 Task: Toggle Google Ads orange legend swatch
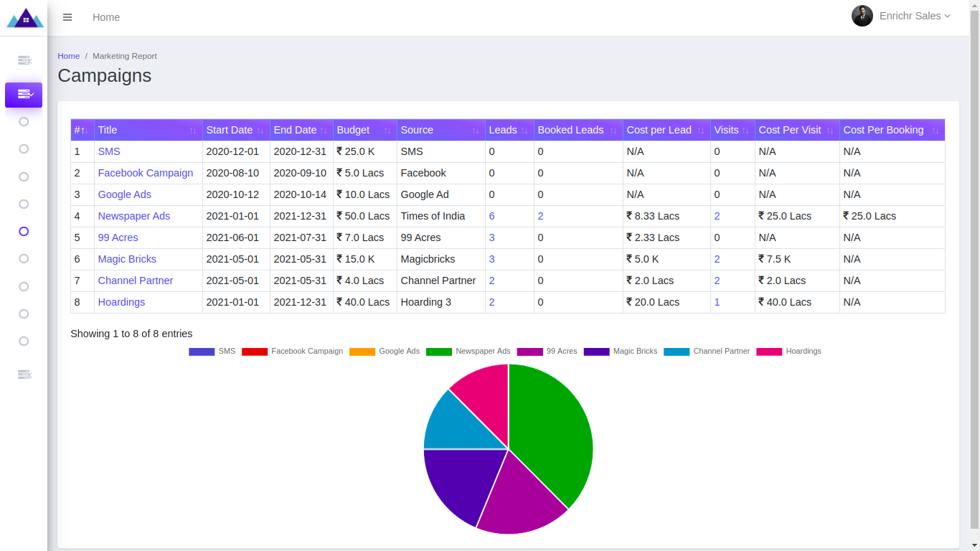click(362, 352)
